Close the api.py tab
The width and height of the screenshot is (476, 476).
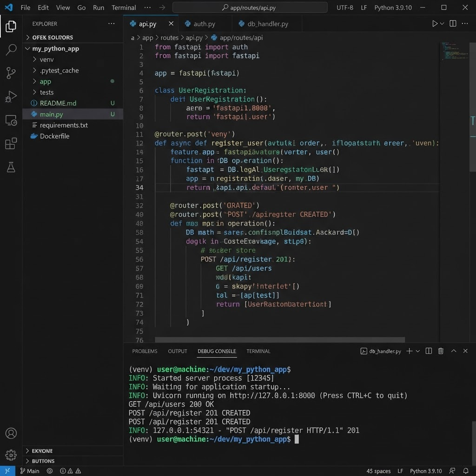[x=171, y=24]
